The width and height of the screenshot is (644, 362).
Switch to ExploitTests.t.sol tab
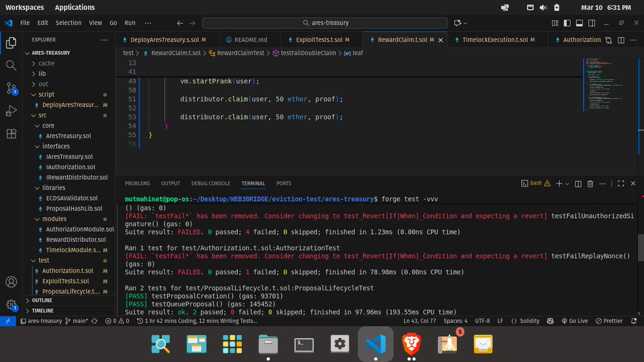pos(322,40)
